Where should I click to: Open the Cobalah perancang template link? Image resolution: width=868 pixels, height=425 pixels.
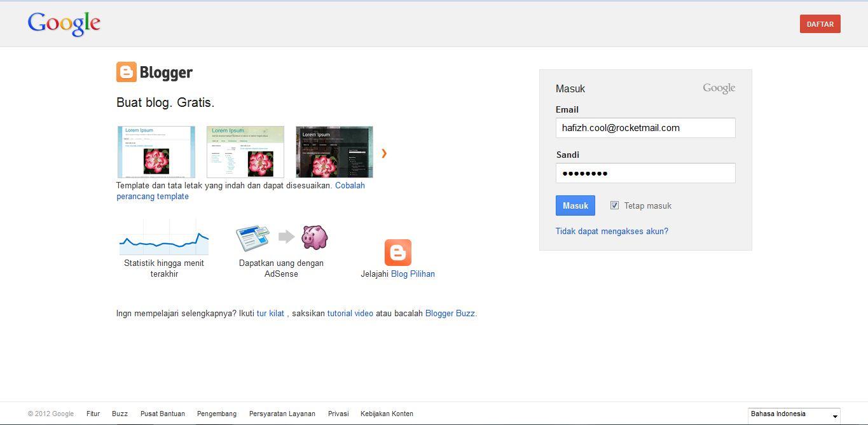pyautogui.click(x=241, y=191)
